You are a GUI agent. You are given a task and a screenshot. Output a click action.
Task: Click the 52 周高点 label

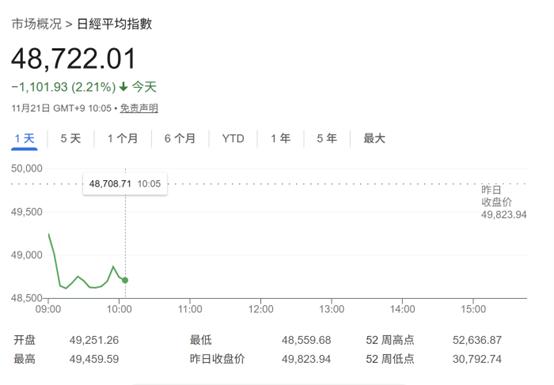[390, 340]
